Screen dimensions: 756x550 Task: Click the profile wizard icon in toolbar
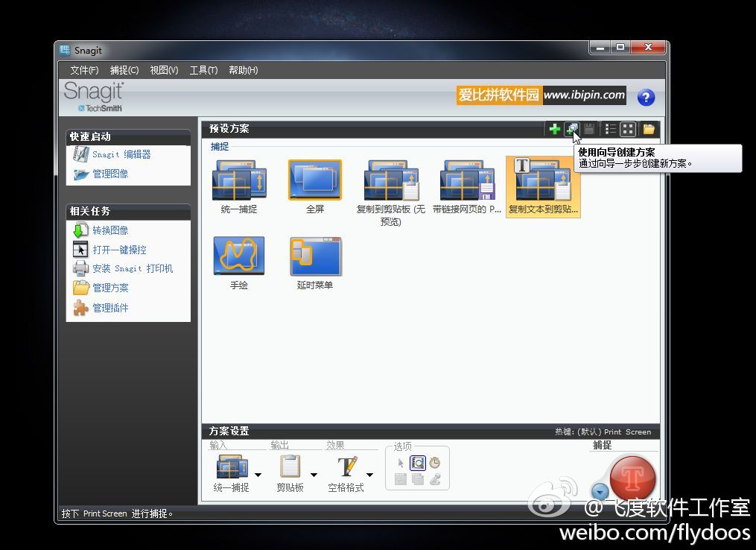tap(572, 129)
